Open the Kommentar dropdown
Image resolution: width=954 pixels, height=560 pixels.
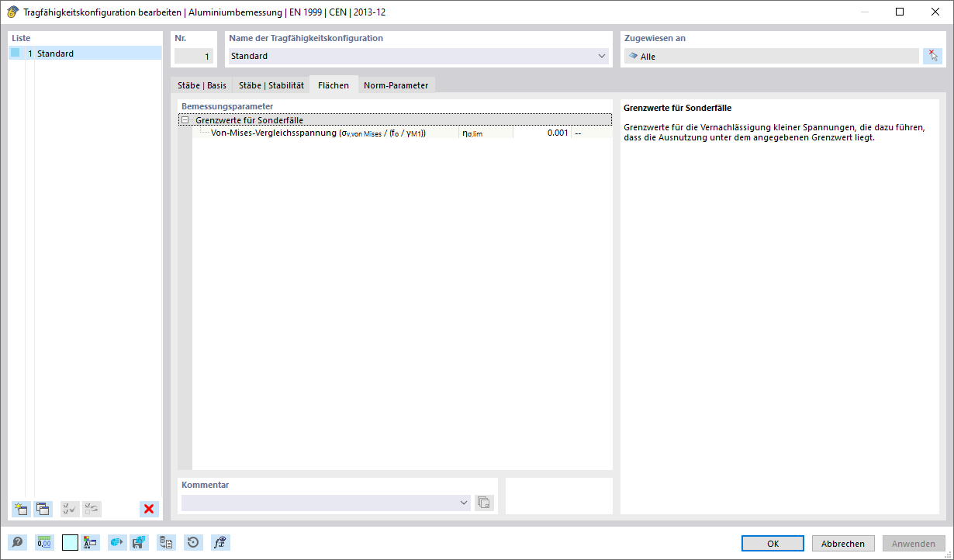click(465, 502)
